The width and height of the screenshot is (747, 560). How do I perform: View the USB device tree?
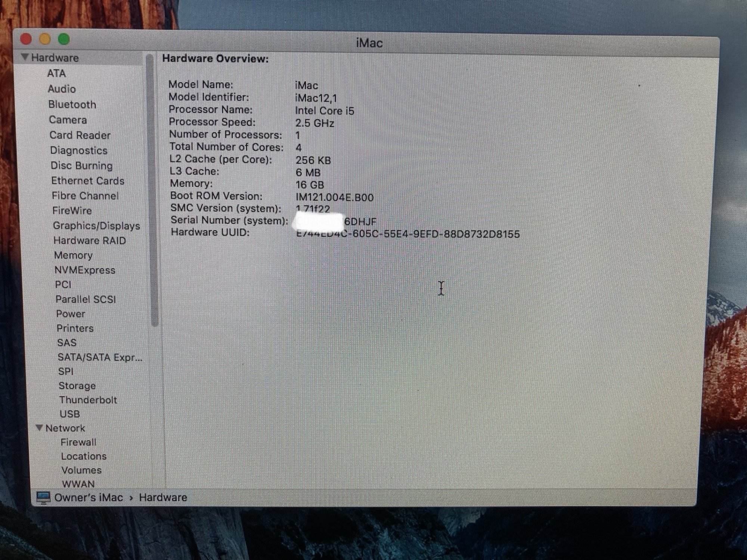click(70, 414)
